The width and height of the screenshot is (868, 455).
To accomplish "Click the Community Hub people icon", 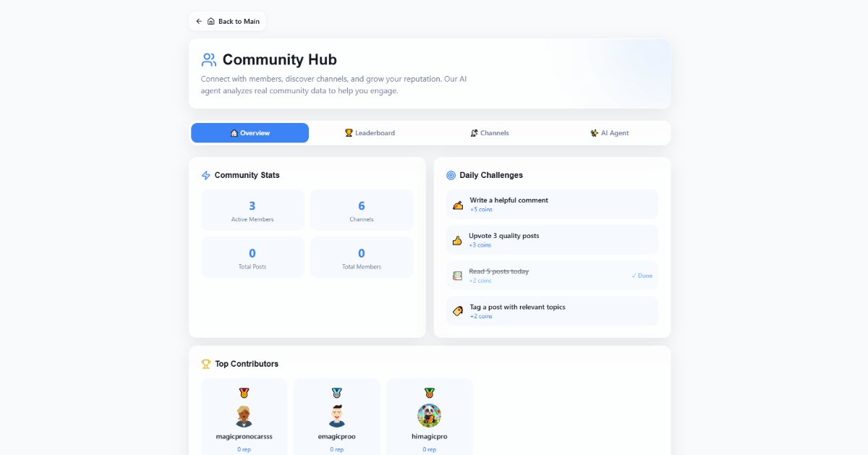I will (x=209, y=59).
